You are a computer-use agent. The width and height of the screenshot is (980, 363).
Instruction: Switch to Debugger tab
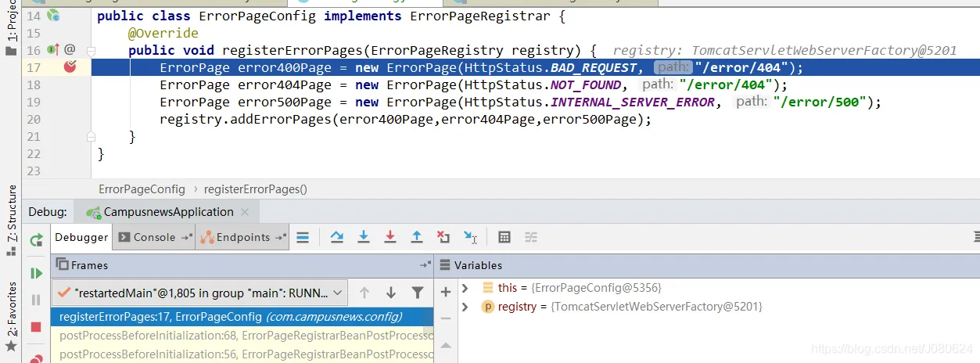click(x=81, y=237)
